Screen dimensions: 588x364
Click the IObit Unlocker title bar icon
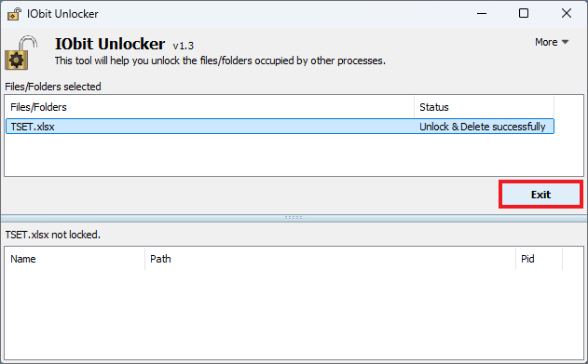pos(14,14)
